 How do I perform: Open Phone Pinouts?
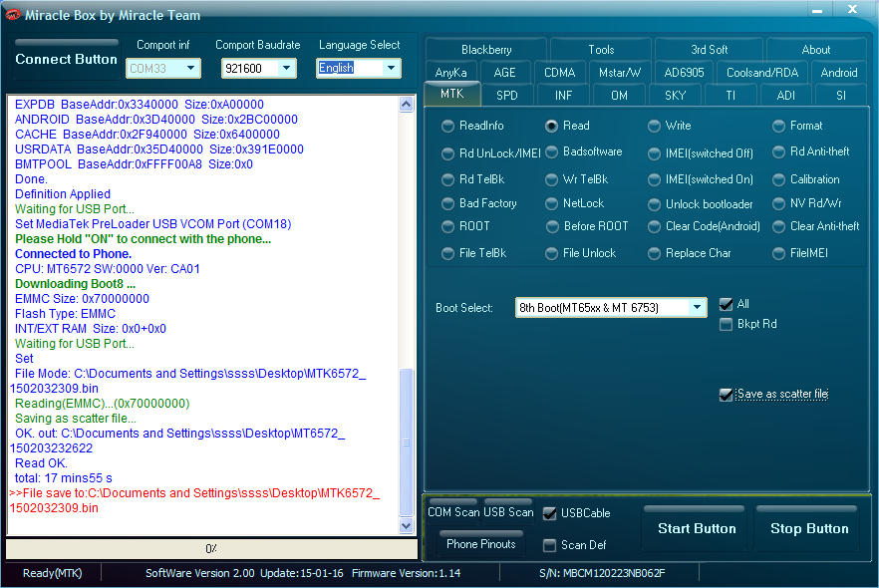pyautogui.click(x=481, y=543)
